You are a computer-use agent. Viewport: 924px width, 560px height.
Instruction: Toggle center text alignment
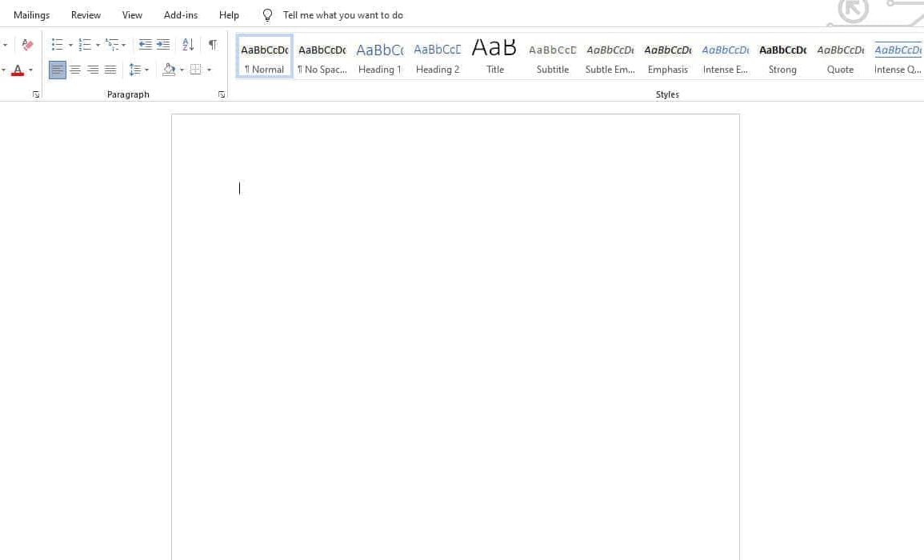point(75,70)
